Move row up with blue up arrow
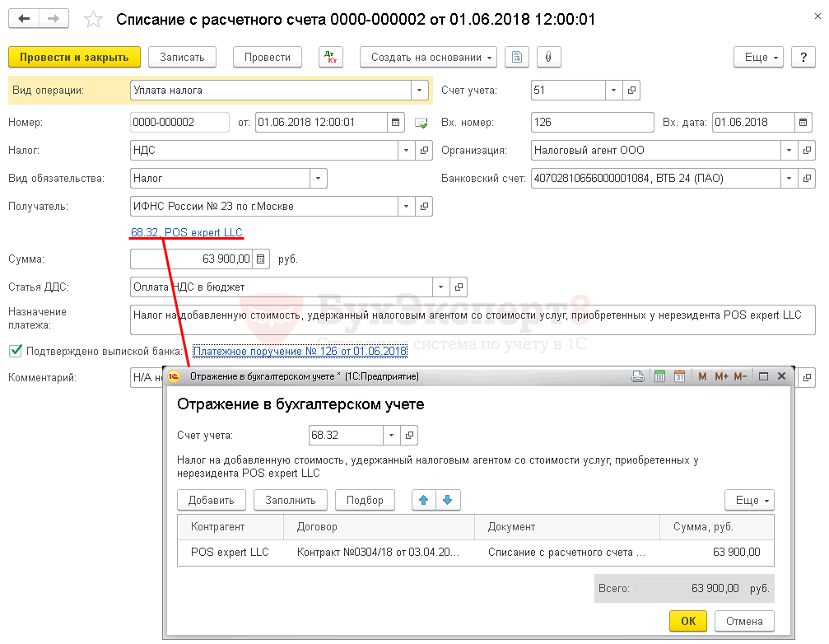Screen dimensions: 829x644 coord(424,500)
